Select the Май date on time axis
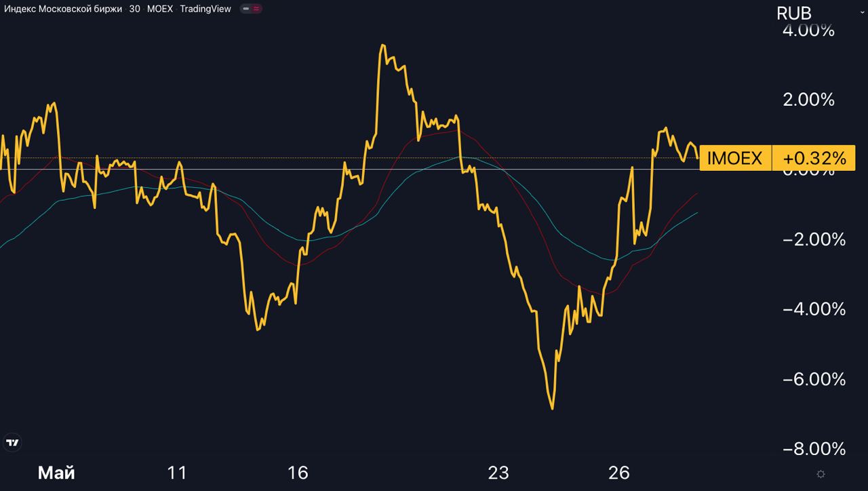868x491 pixels. coord(56,473)
